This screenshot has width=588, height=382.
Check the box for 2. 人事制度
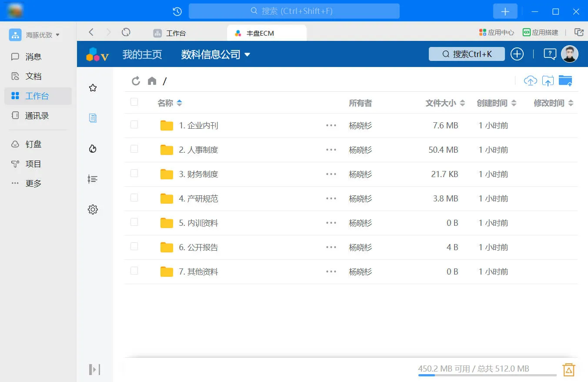134,149
